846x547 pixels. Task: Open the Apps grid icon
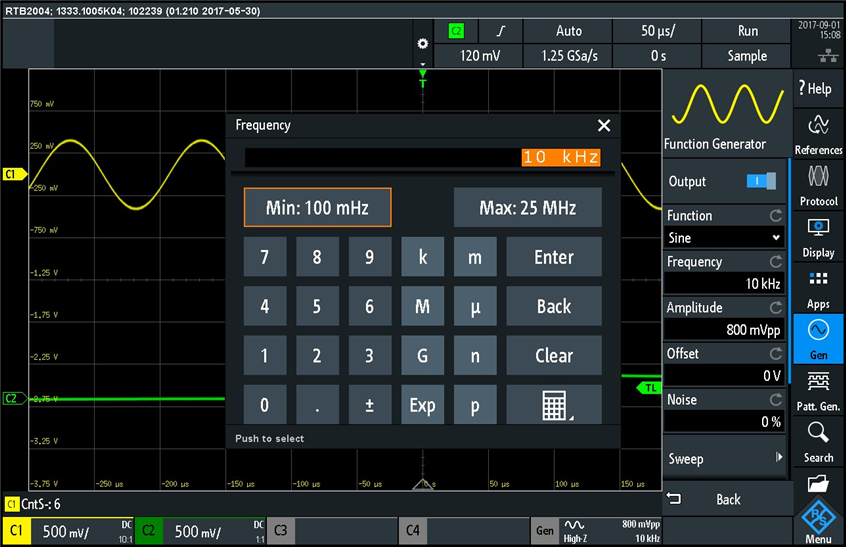tap(818, 288)
